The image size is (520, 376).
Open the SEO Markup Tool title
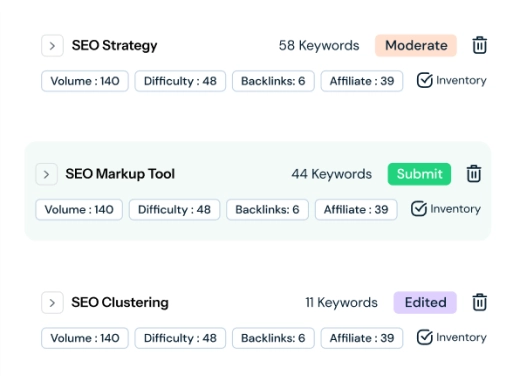[x=120, y=174]
